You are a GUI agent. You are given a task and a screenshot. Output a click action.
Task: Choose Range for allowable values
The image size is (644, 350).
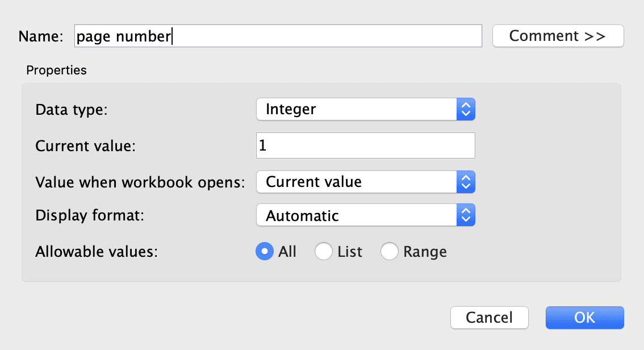(x=390, y=251)
